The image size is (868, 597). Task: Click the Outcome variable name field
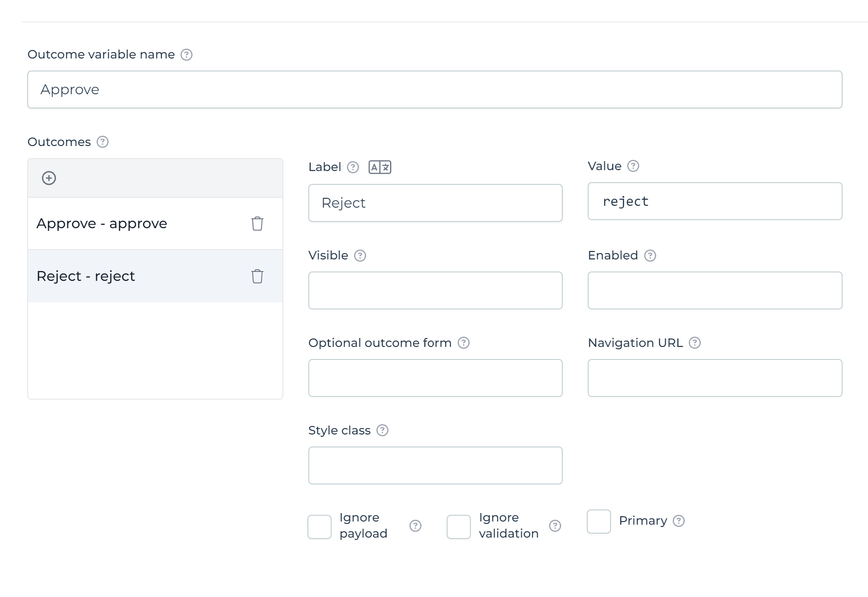[x=434, y=89]
